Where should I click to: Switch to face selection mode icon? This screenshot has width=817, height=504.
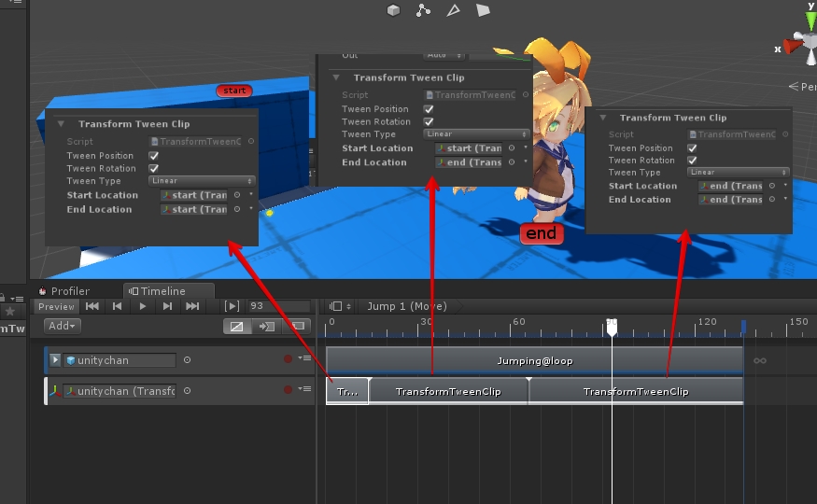pos(483,10)
